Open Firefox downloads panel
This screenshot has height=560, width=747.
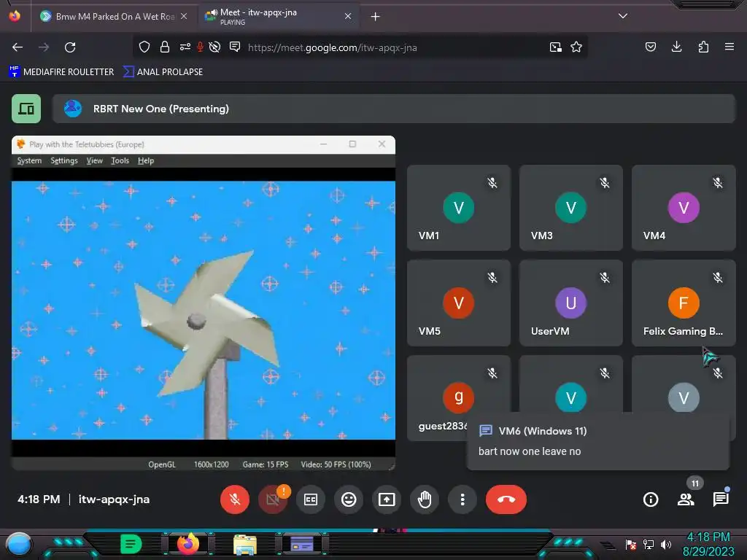pos(676,47)
